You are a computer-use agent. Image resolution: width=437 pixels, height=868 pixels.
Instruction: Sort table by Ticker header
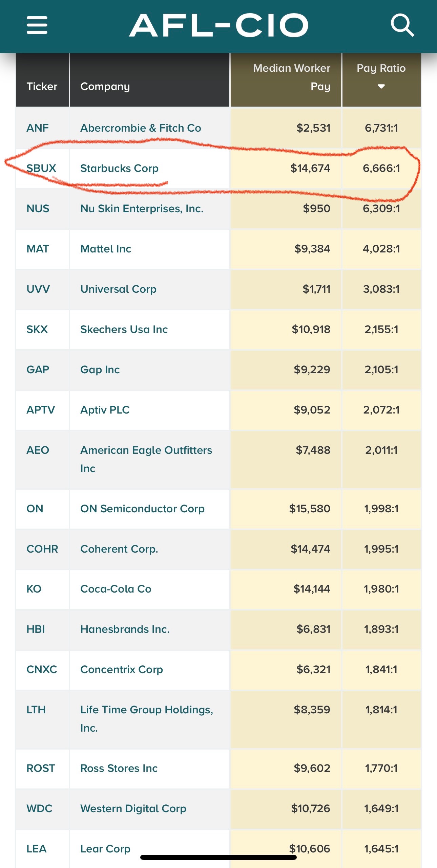[42, 86]
